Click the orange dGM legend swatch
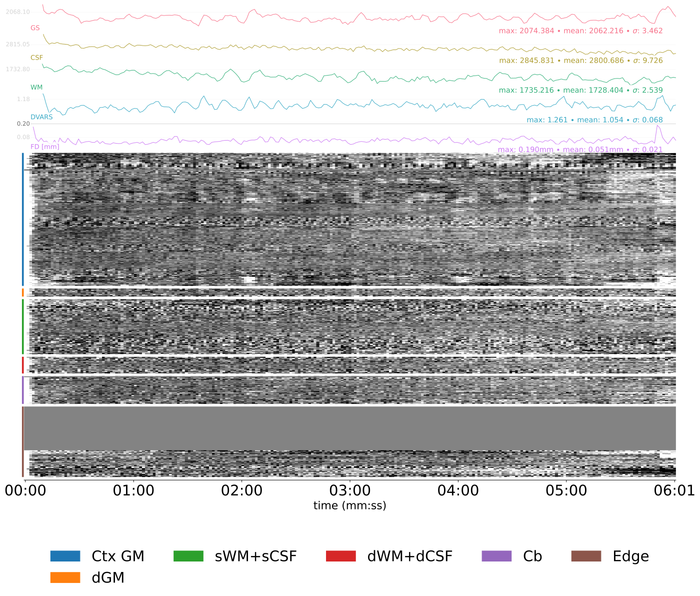The image size is (700, 596). click(65, 577)
